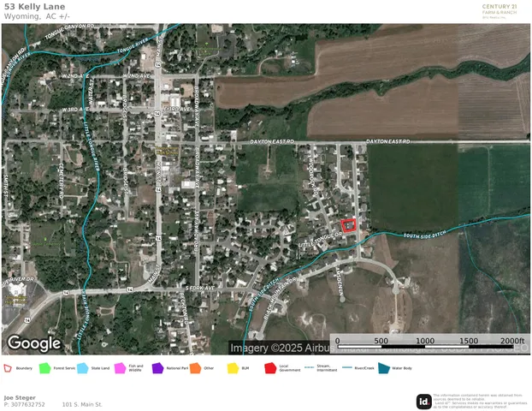The image size is (532, 411).
Task: Click the agent name 'Joe Steger'
Action: [20, 397]
